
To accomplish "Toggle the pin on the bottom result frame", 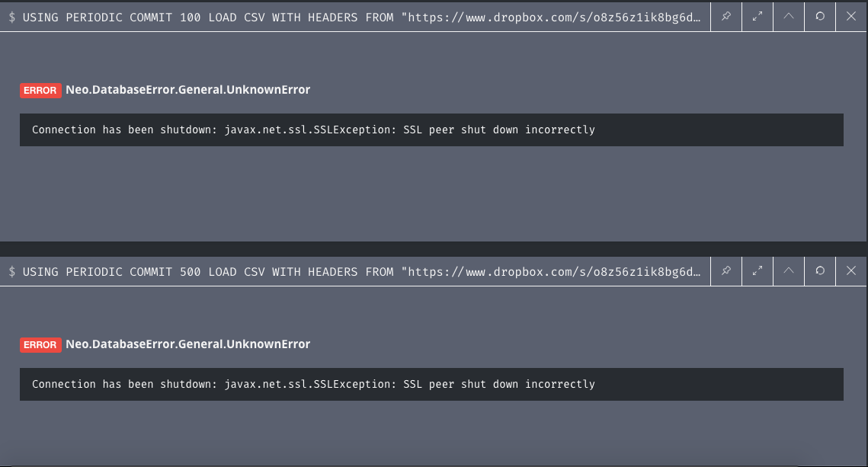I will (726, 271).
